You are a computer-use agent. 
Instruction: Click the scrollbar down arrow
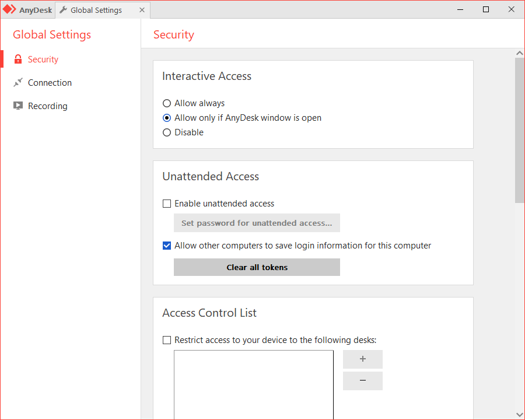tap(520, 415)
